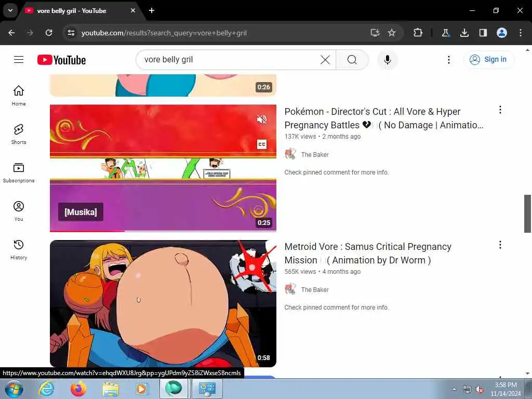Open the red and purple 0:25 preview thumbnail
Screen dimensions: 532x399
click(163, 168)
